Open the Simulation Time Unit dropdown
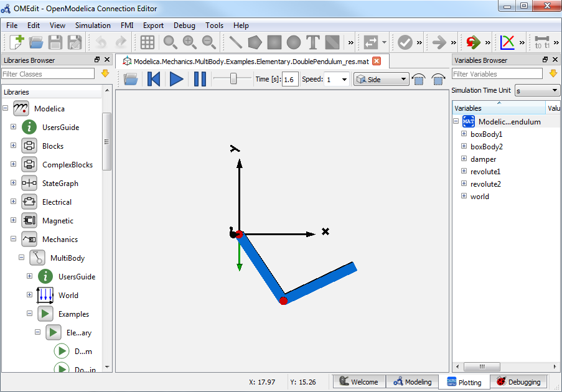562x392 pixels. click(x=537, y=90)
